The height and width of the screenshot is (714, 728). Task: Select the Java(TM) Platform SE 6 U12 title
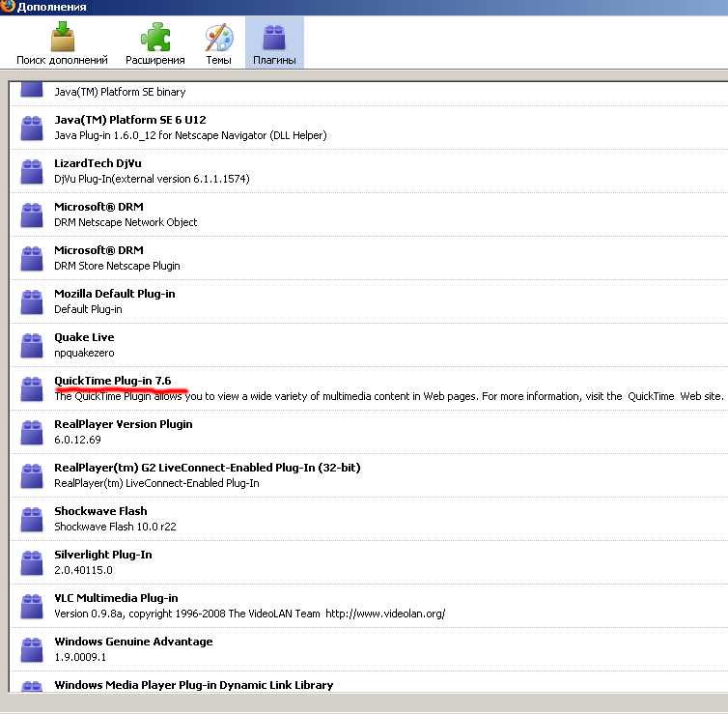(x=130, y=120)
